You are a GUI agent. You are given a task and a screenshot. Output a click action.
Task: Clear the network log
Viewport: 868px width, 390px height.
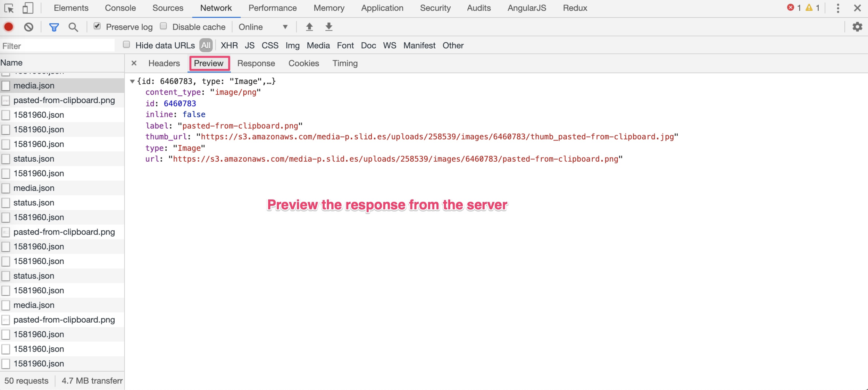click(x=28, y=27)
